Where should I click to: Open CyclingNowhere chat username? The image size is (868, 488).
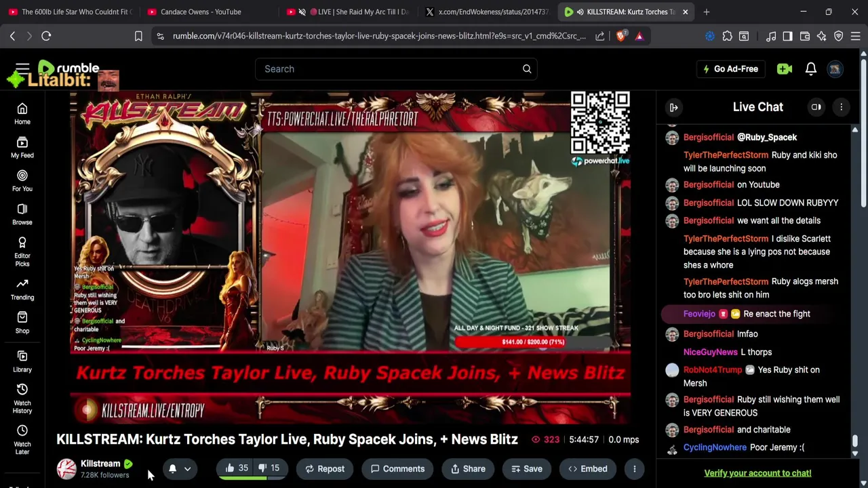click(715, 447)
